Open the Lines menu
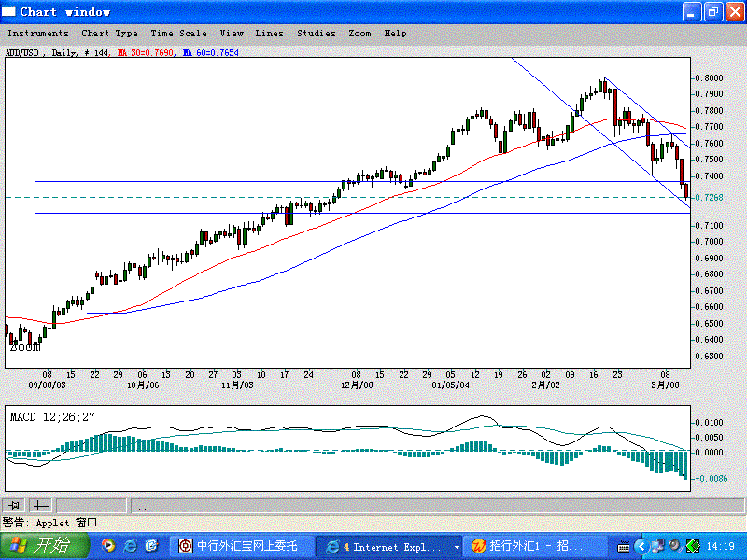The image size is (747, 560). point(269,34)
